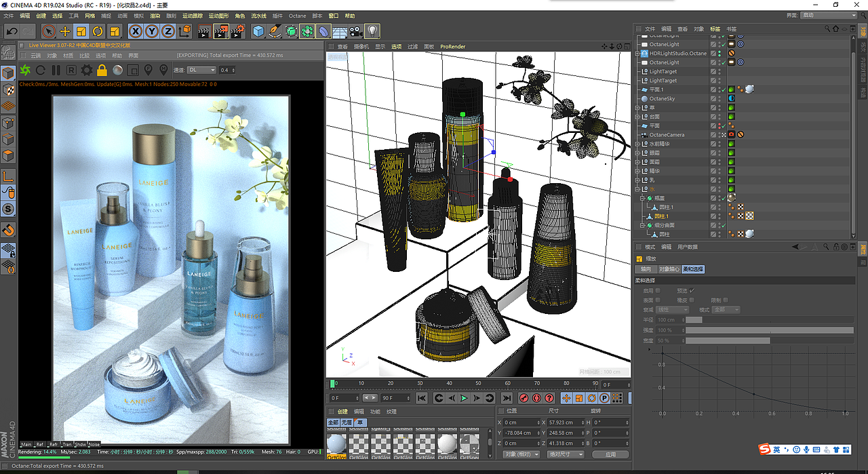Toggle the lock icon in the Live Viewer toolbar
The width and height of the screenshot is (868, 474).
point(102,70)
